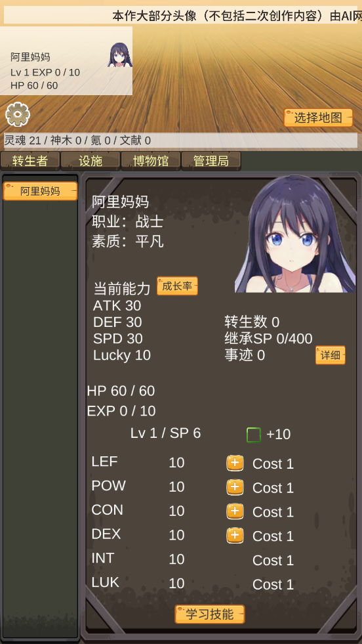This screenshot has height=644, width=362.
Task: Add a point to DEX stat
Action: click(x=235, y=536)
